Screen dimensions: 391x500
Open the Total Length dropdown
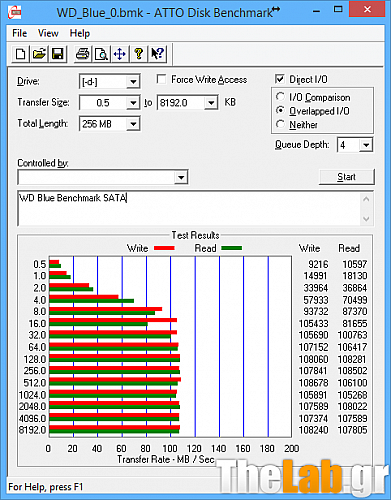(x=133, y=124)
